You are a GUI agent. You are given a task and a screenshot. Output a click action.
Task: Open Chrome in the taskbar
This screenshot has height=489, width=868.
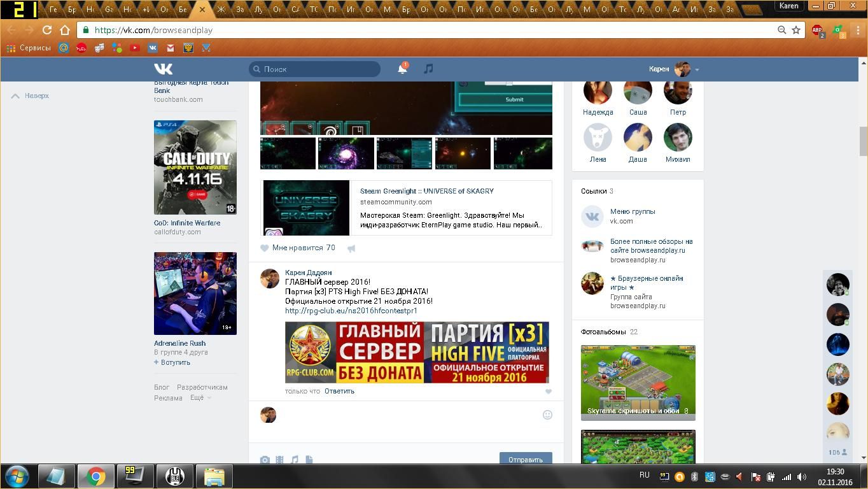coord(96,476)
